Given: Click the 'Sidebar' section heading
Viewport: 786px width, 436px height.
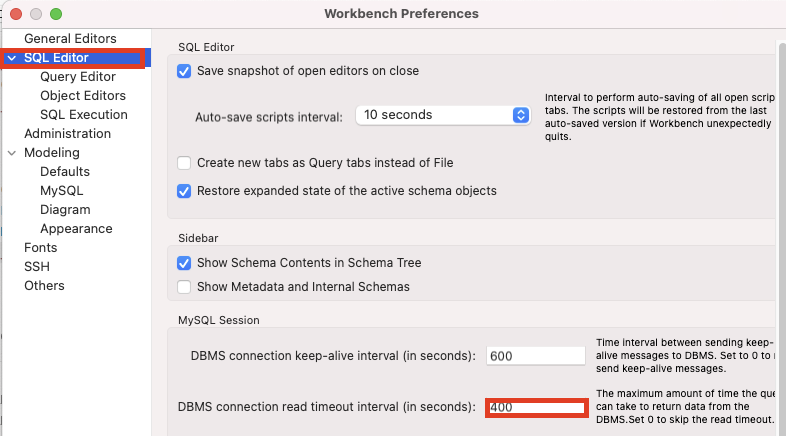Looking at the screenshot, I should [198, 239].
